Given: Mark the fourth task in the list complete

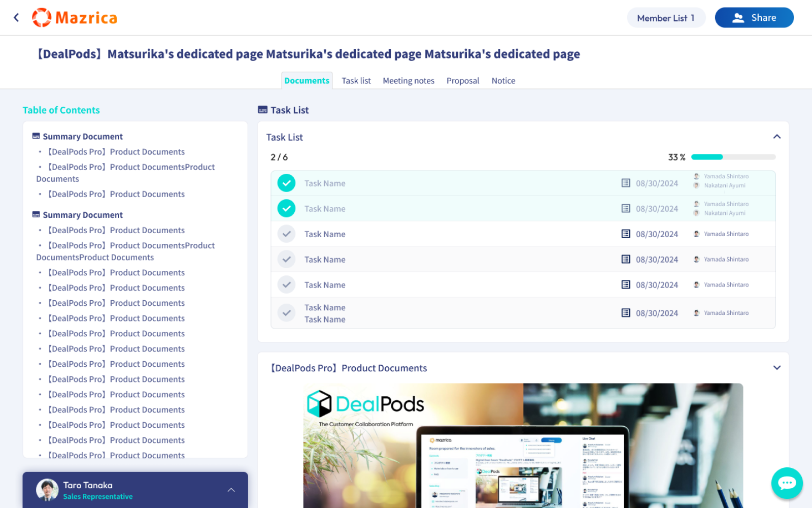Looking at the screenshot, I should (286, 259).
